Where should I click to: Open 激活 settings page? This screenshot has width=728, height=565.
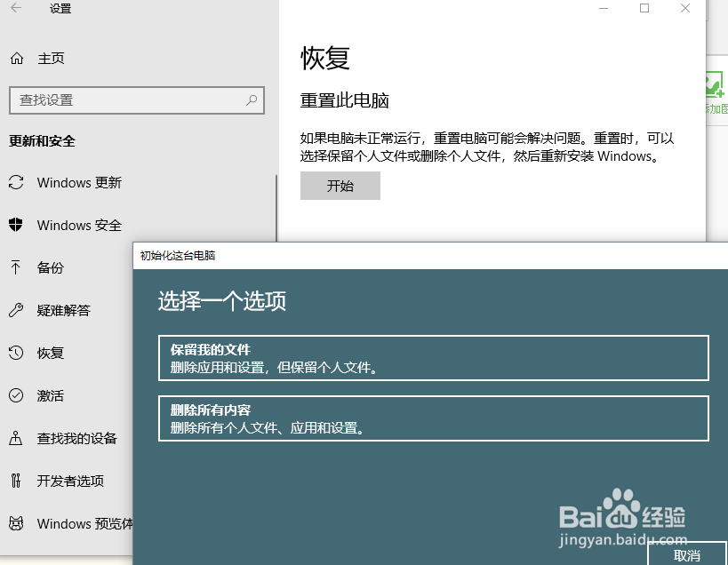50,395
